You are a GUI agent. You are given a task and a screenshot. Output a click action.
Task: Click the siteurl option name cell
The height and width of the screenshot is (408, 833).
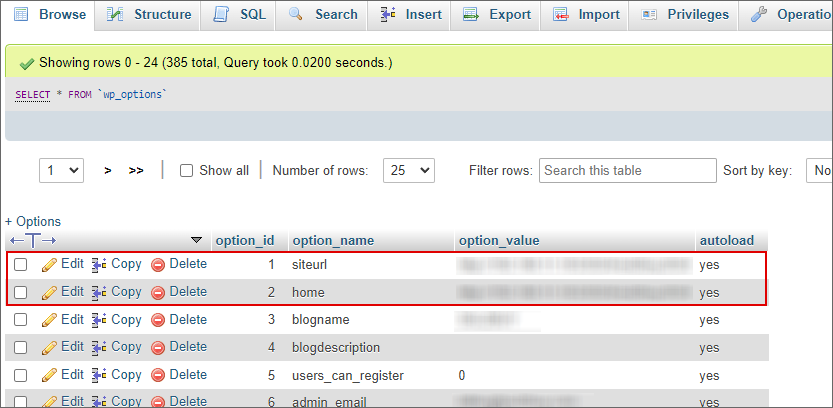click(309, 265)
